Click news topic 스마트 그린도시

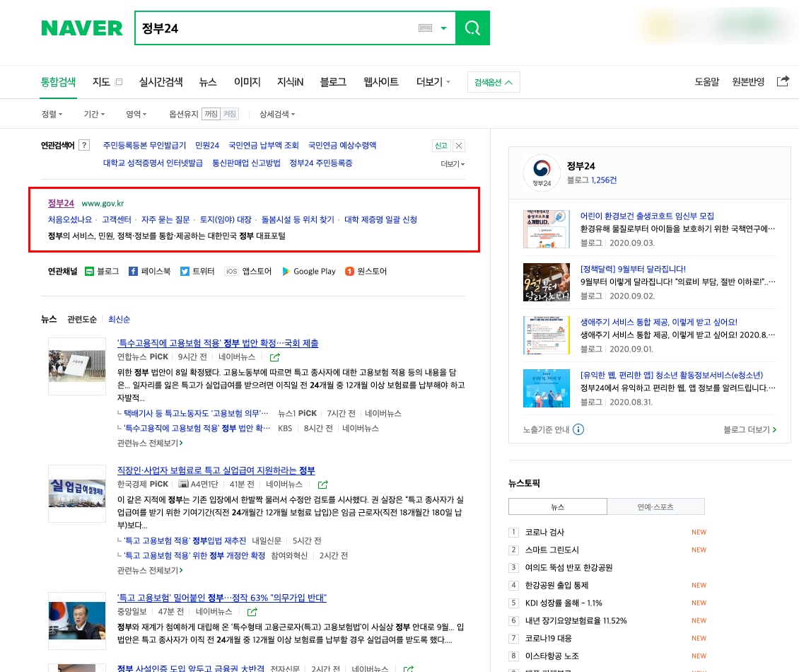point(552,550)
